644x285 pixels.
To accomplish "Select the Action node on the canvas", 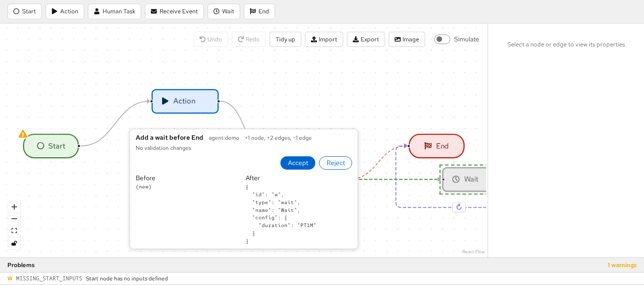I will pos(185,101).
